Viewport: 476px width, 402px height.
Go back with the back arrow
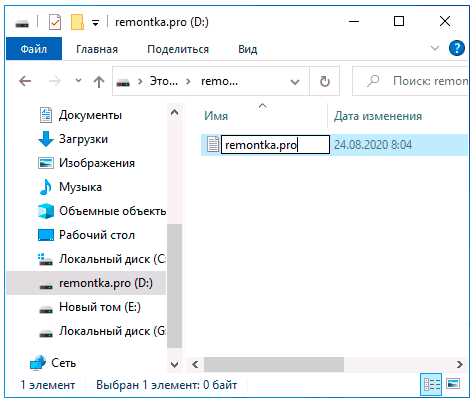25,81
